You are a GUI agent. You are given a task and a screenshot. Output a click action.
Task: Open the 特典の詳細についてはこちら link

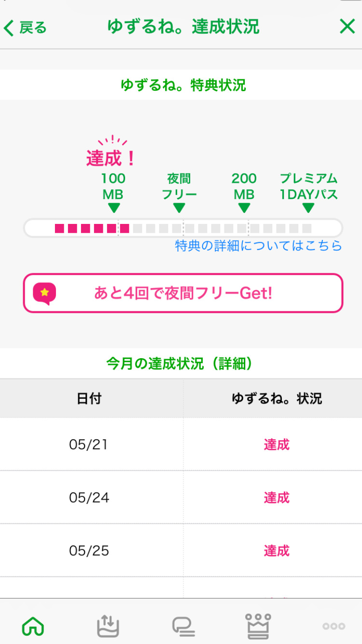[x=258, y=246]
